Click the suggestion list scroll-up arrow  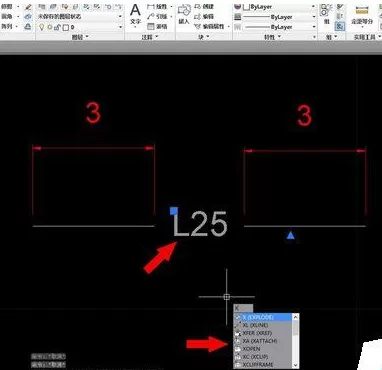tap(295, 317)
